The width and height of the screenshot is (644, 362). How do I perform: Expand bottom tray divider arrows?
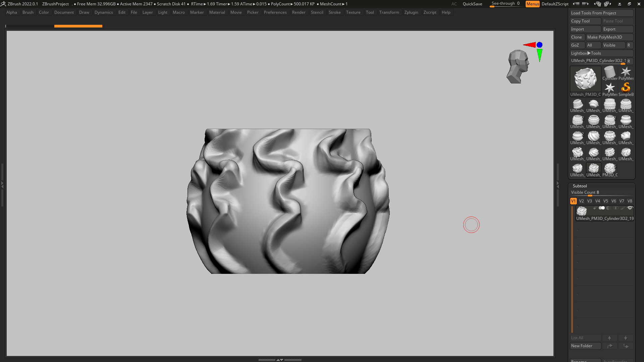[x=280, y=360]
